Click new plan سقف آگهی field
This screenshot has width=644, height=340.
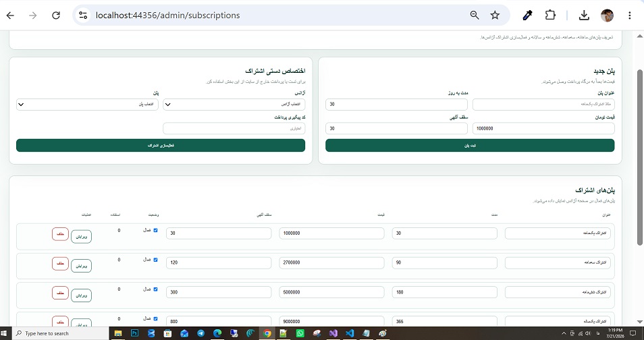[396, 129]
